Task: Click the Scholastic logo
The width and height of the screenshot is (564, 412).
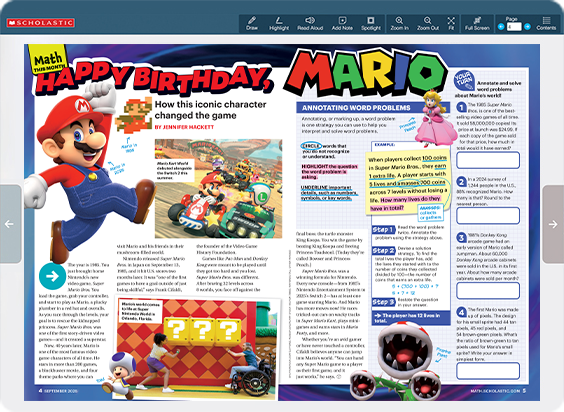Action: coord(40,23)
